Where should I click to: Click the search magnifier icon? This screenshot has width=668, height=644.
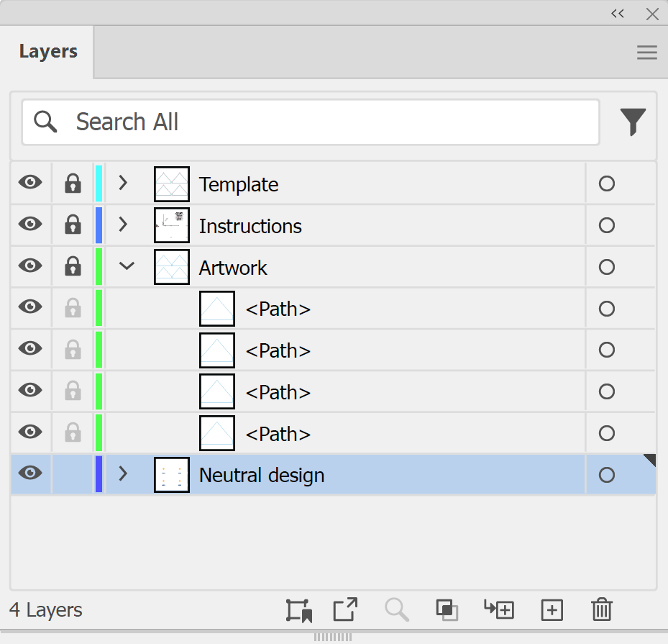tap(45, 122)
